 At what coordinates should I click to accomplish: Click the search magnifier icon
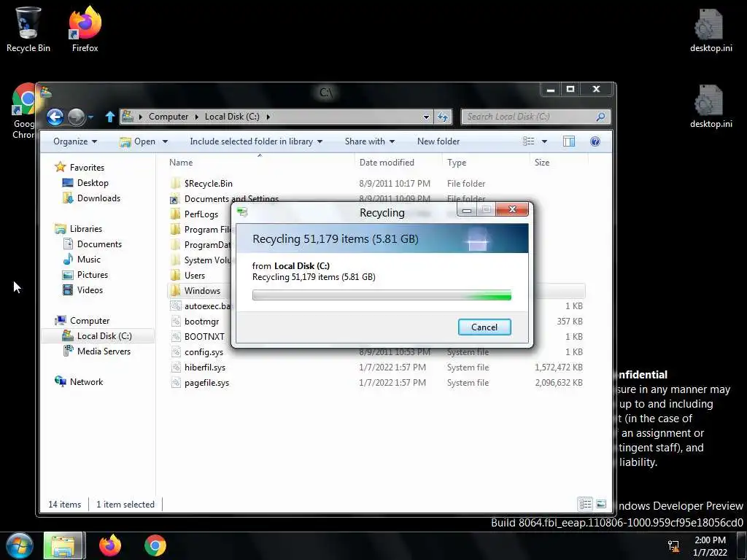point(601,117)
